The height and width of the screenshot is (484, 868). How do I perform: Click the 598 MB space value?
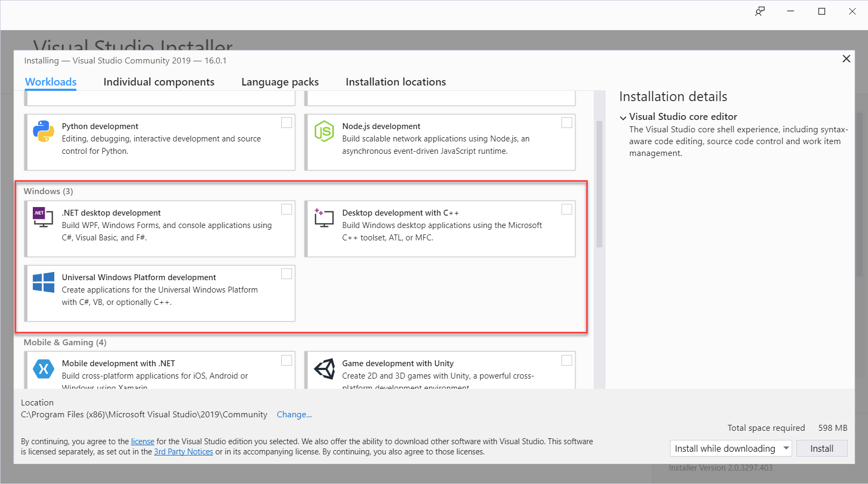coord(833,428)
